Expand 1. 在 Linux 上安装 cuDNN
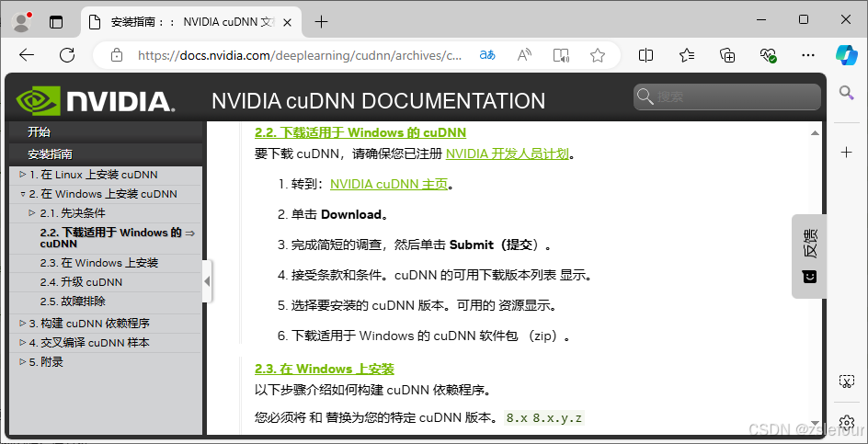Viewport: 868px width, 444px height. pyautogui.click(x=23, y=175)
